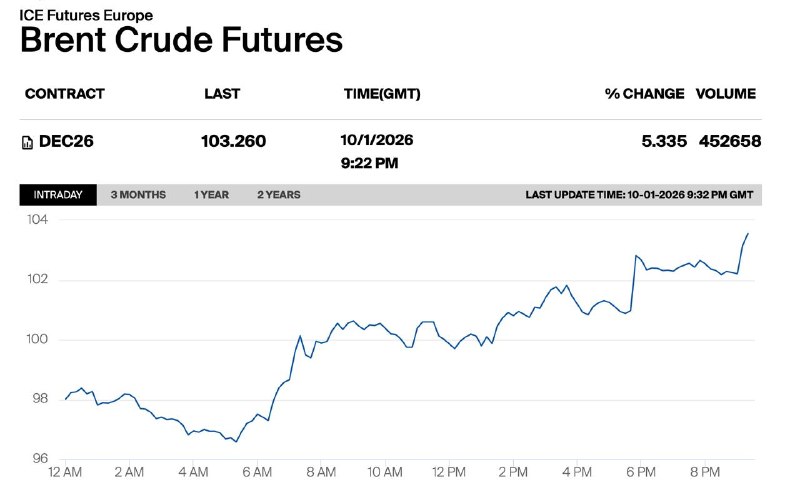Select the LAST column header
This screenshot has height=492, width=800.
coord(222,94)
